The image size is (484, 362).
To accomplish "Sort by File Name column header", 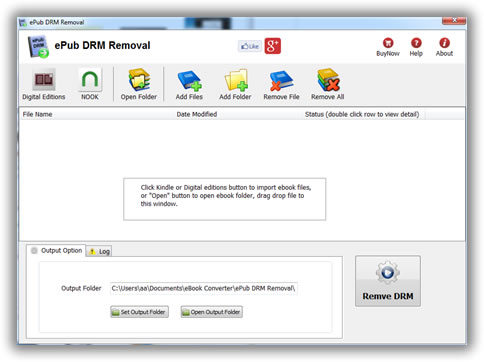I will pyautogui.click(x=96, y=114).
